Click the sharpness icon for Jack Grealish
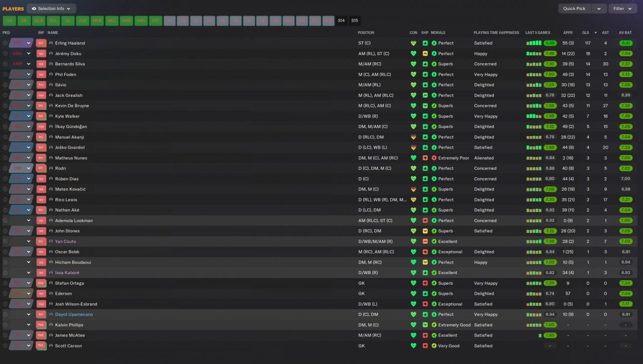The image size is (643, 364). click(x=425, y=95)
